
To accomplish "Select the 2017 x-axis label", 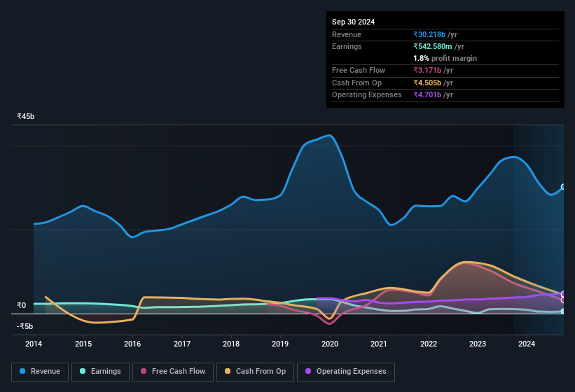I will 182,344.
